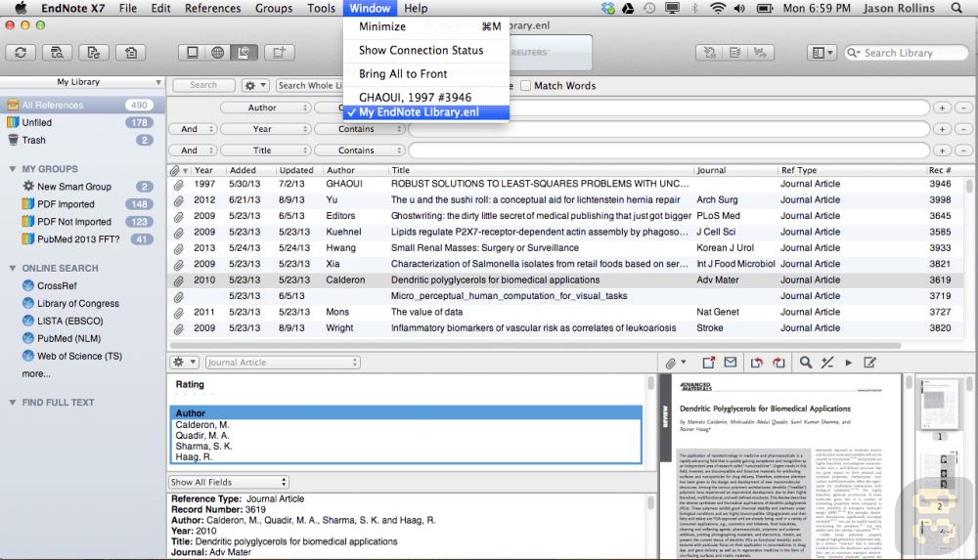Click inside the Search Library field
Screen dimensions: 978x560
pyautogui.click(x=910, y=53)
